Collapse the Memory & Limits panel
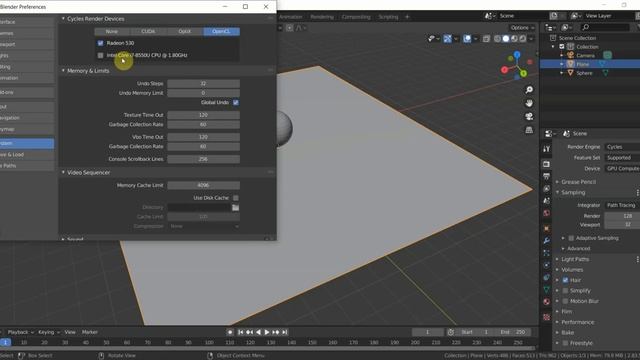 [63, 71]
